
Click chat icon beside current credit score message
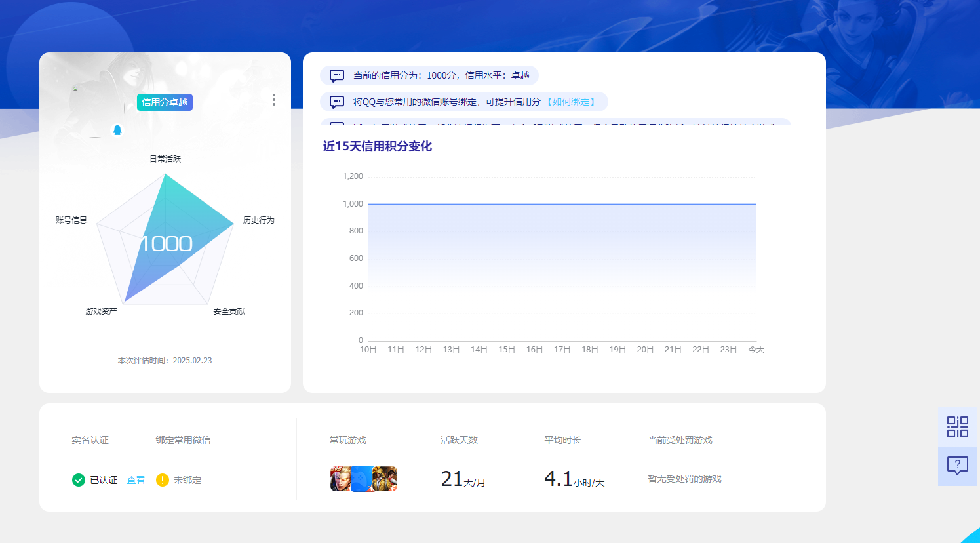[337, 75]
